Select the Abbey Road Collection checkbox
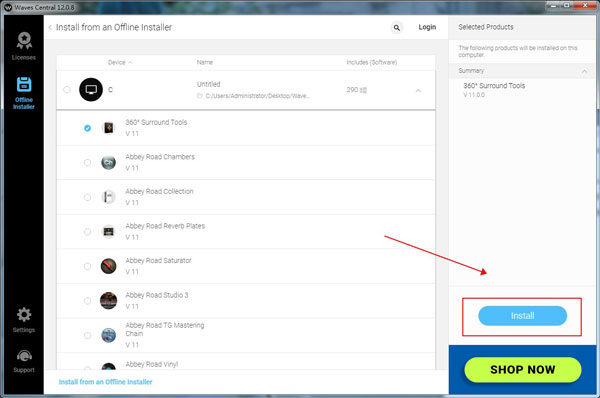The width and height of the screenshot is (600, 398). [88, 197]
